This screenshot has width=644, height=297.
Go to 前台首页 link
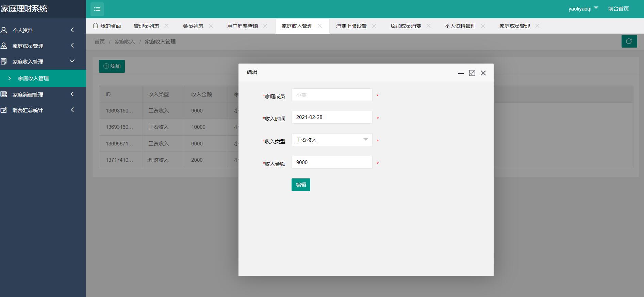(x=618, y=9)
